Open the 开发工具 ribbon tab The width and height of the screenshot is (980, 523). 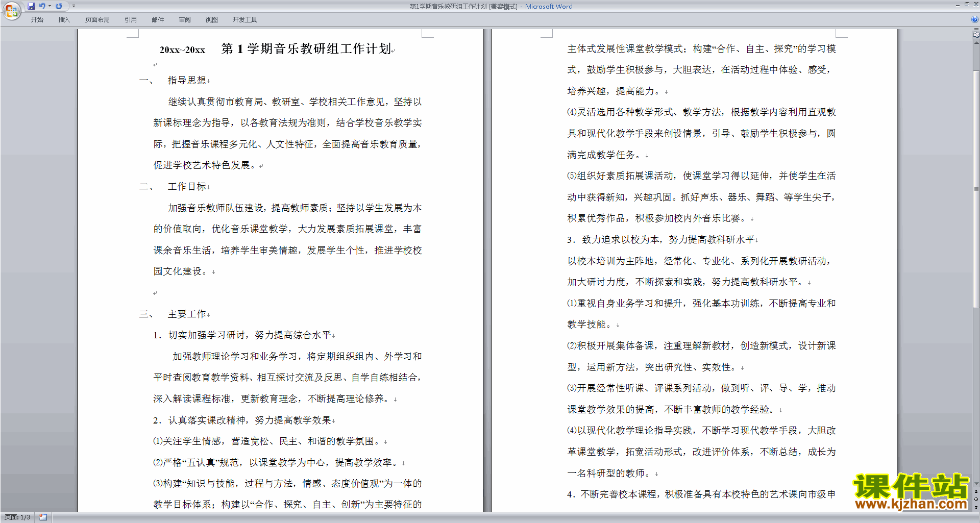(x=244, y=20)
